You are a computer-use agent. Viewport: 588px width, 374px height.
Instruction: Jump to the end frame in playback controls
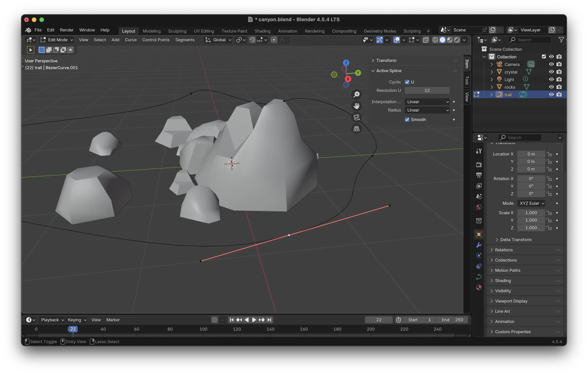coord(269,320)
